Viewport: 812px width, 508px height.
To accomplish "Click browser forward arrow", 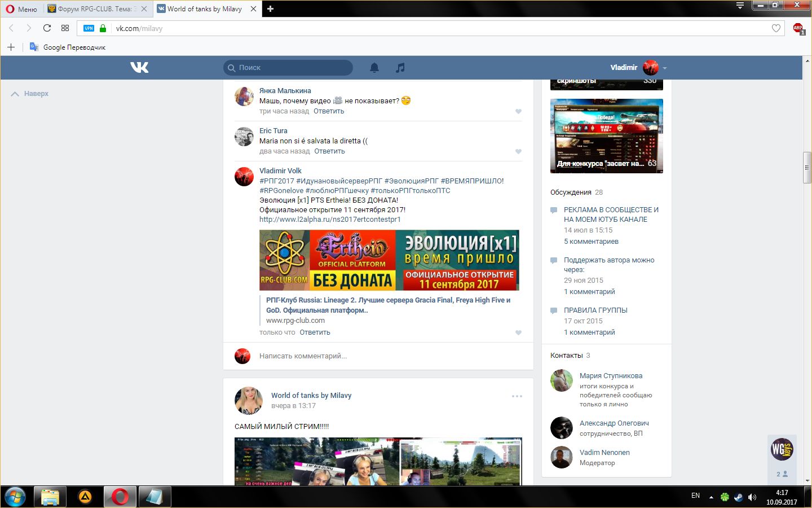I will click(x=29, y=28).
